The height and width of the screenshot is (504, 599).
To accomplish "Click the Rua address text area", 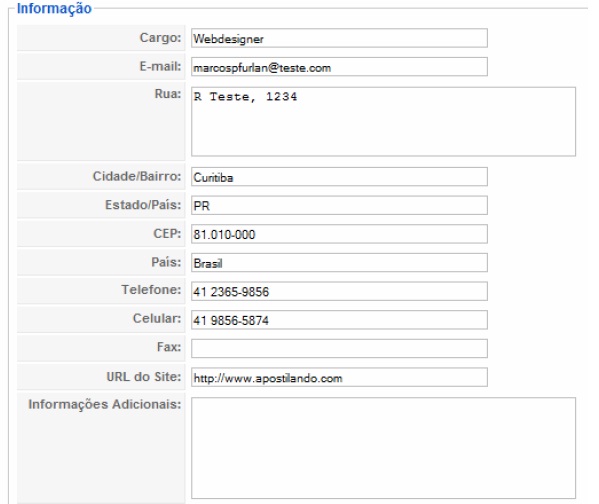I will click(x=383, y=122).
